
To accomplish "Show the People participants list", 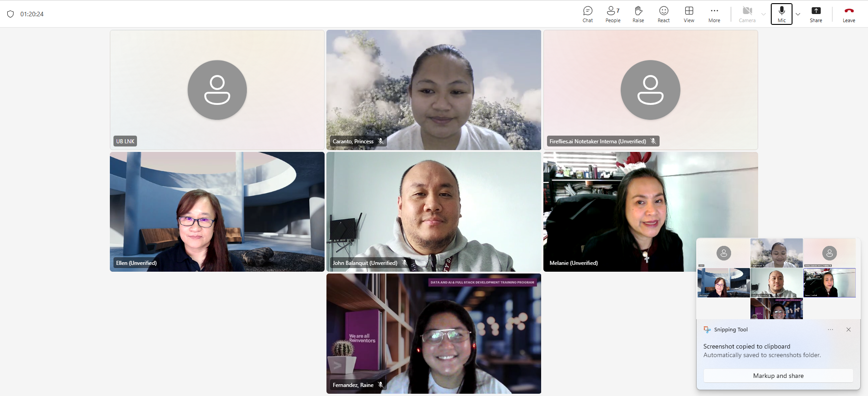I will click(x=613, y=14).
